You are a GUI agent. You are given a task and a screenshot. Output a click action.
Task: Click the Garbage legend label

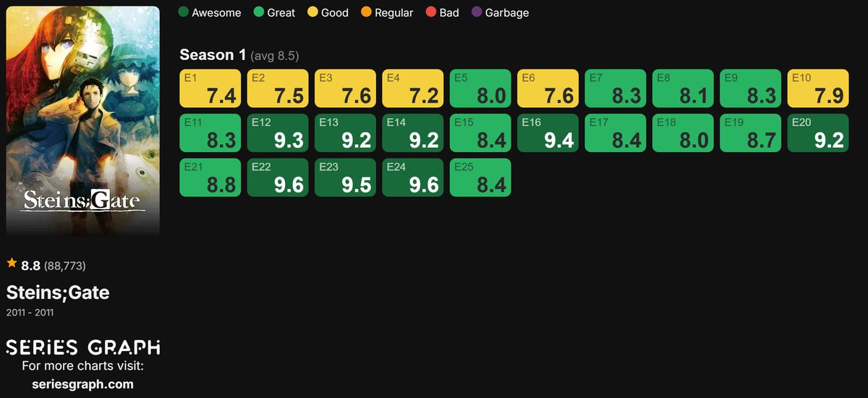click(507, 12)
